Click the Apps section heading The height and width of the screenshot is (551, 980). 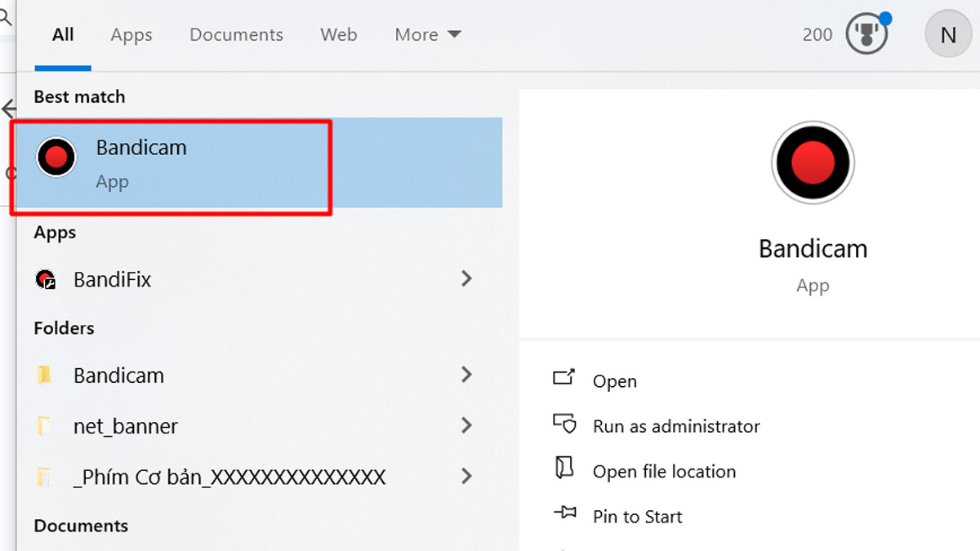tap(55, 233)
